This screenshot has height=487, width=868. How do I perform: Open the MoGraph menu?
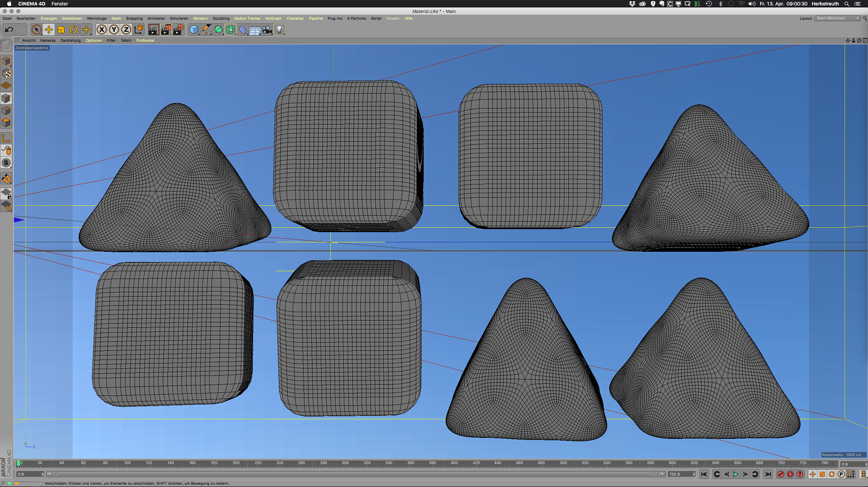coord(274,19)
